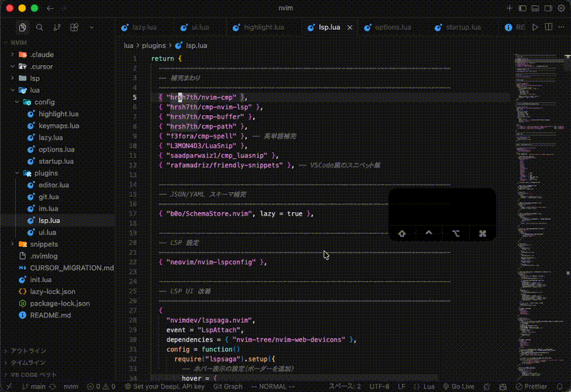This screenshot has height=392, width=571.
Task: Click the Git Graph status bar button
Action: [x=228, y=386]
